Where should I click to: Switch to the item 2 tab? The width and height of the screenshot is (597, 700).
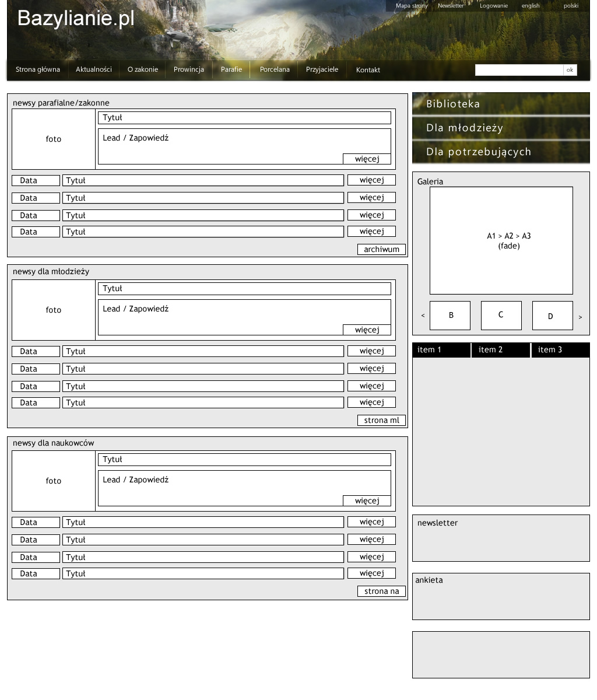pos(500,350)
